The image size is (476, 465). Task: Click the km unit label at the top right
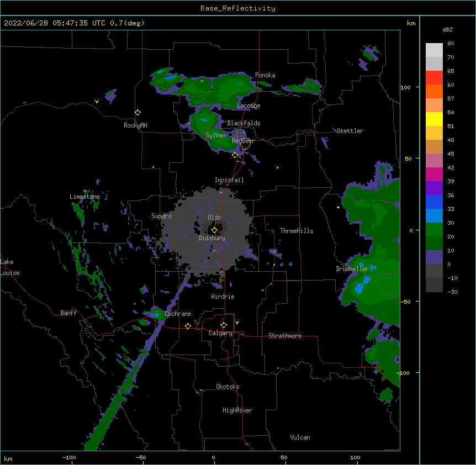click(411, 23)
